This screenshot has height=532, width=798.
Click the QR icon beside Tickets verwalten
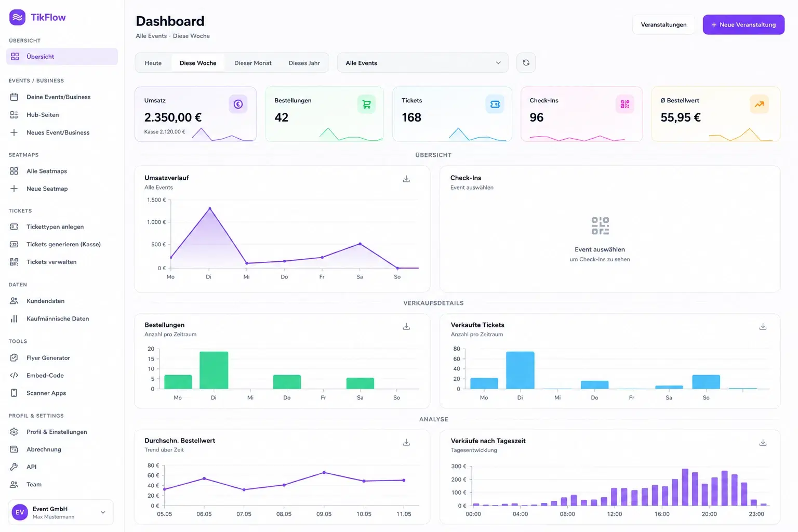(x=14, y=262)
